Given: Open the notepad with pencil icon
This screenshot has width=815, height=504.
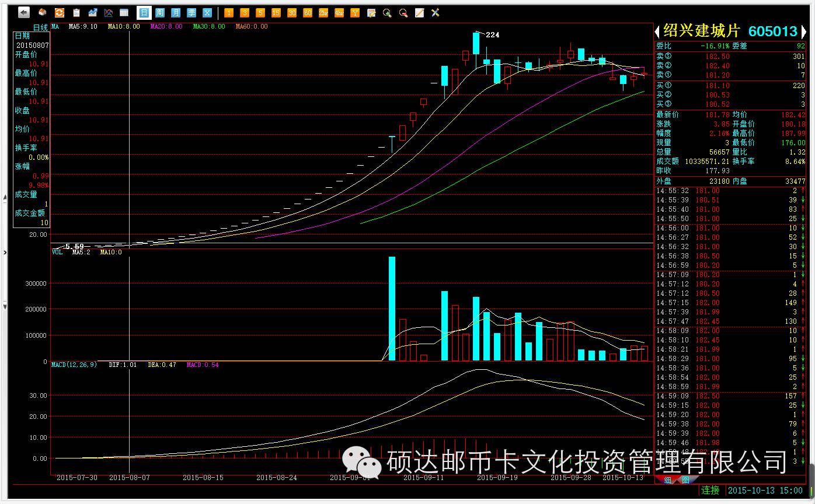Looking at the screenshot, I should coord(371,12).
